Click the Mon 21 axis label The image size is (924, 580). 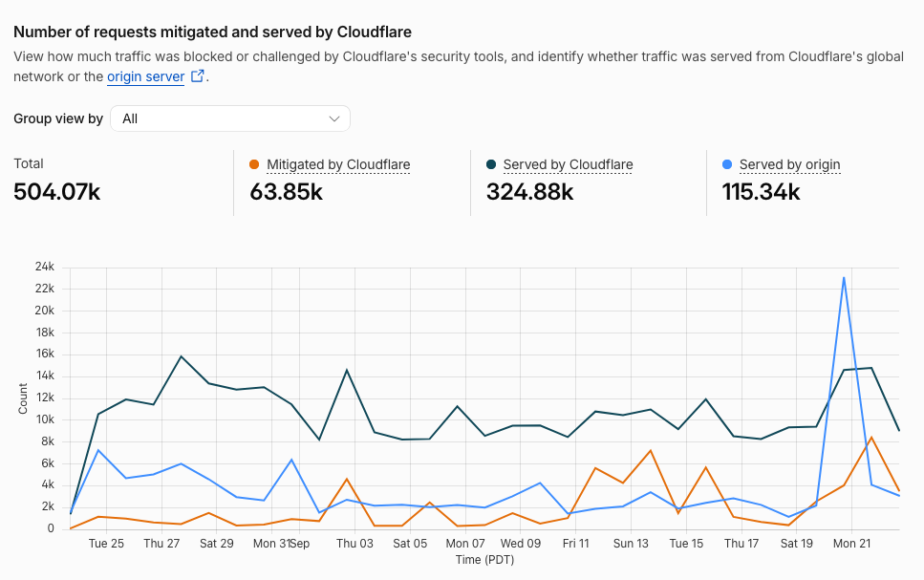click(851, 544)
